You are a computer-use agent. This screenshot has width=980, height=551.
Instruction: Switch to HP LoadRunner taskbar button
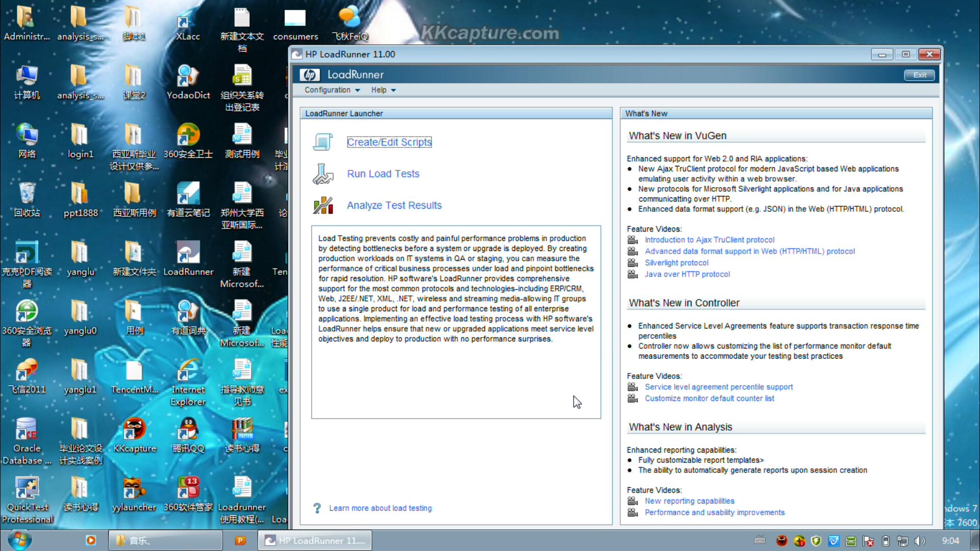[315, 540]
